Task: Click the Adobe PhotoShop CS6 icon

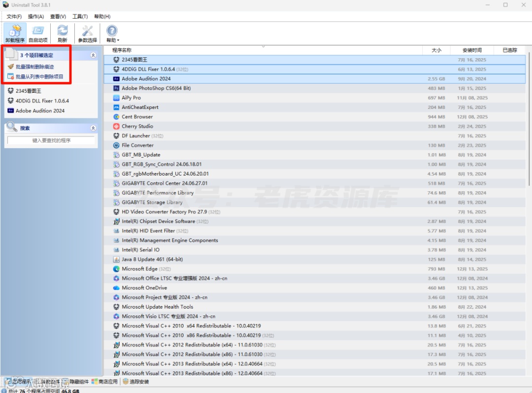Action: pos(116,88)
